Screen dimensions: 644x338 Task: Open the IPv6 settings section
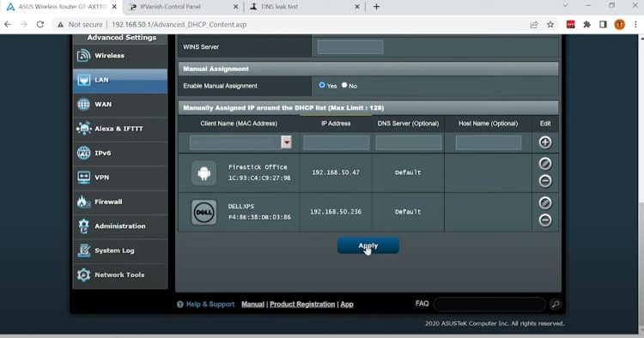click(x=120, y=153)
